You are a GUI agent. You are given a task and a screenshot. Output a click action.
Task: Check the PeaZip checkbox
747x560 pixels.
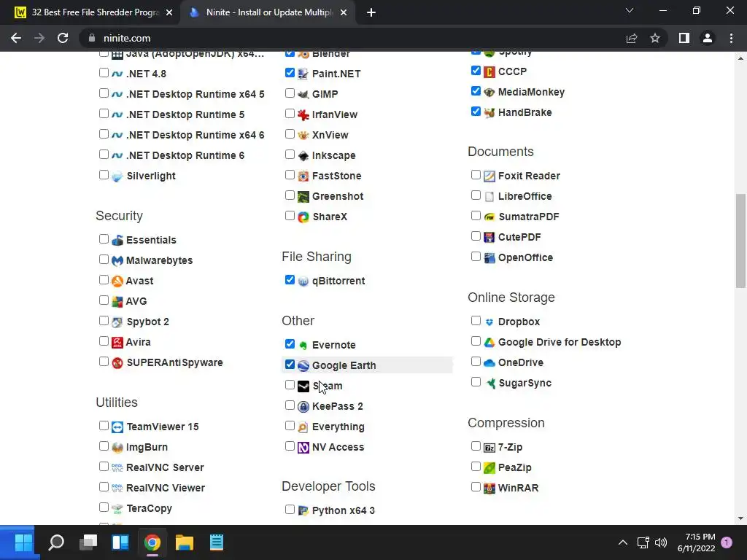(x=476, y=467)
